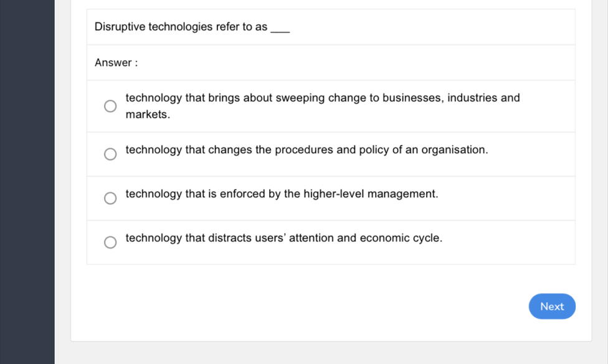
Task: Select the 'enforced by higher-level management' radio button
Action: [x=110, y=198]
